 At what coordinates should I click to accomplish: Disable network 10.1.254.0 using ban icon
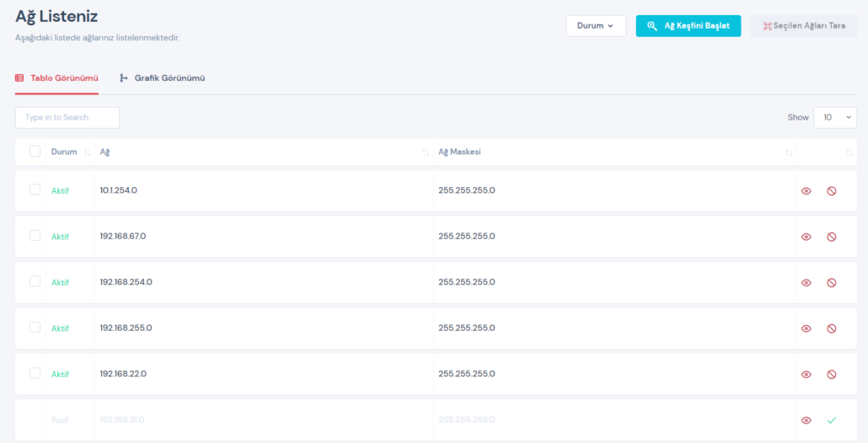point(832,191)
